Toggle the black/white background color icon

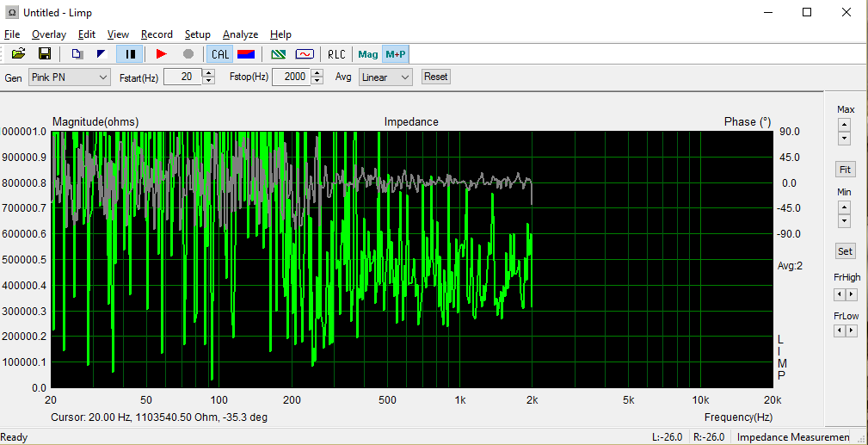point(102,53)
